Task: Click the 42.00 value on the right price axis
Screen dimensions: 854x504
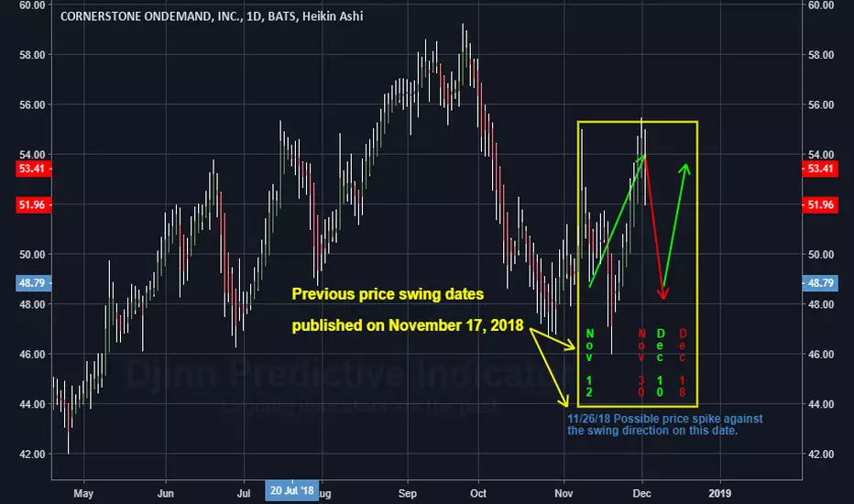Action: pyautogui.click(x=821, y=454)
